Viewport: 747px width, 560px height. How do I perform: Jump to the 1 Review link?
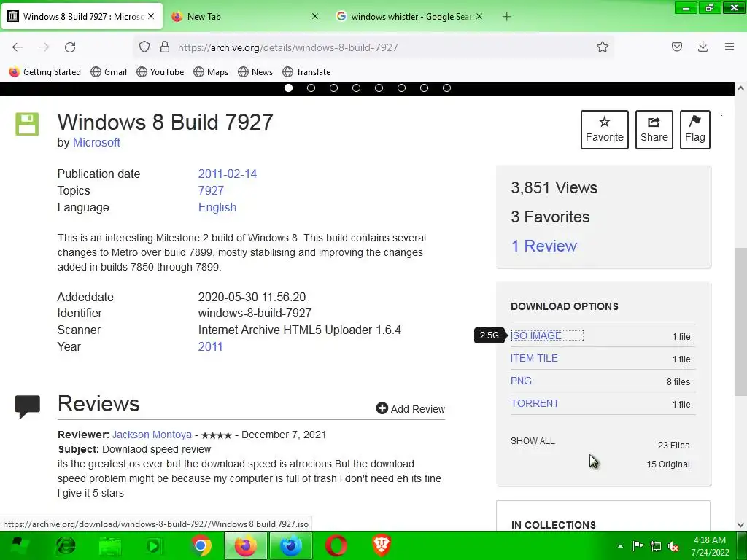coord(543,246)
